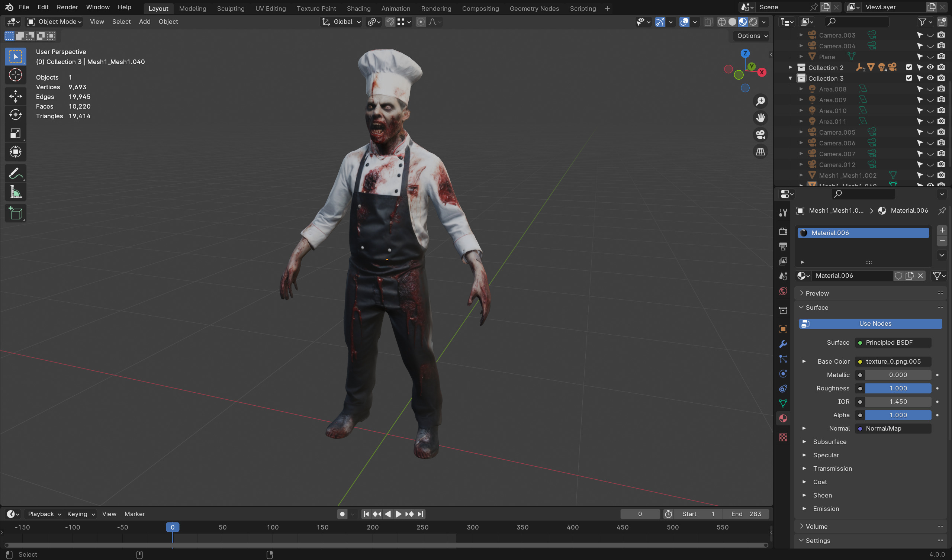The width and height of the screenshot is (952, 560).
Task: Open the Texture properties tab
Action: tap(783, 437)
